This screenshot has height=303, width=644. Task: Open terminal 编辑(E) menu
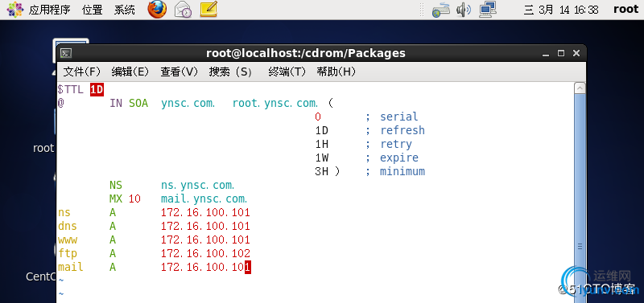tap(130, 72)
